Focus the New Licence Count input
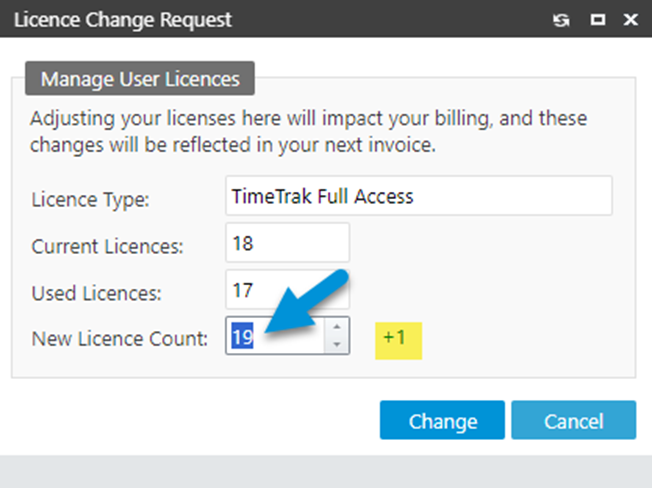652x488 pixels. click(x=275, y=338)
